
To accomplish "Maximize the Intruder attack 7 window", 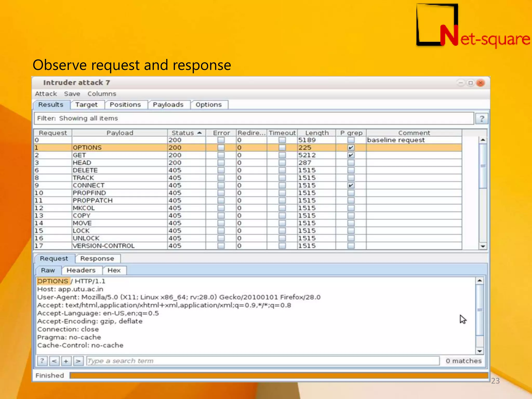I will tap(470, 83).
